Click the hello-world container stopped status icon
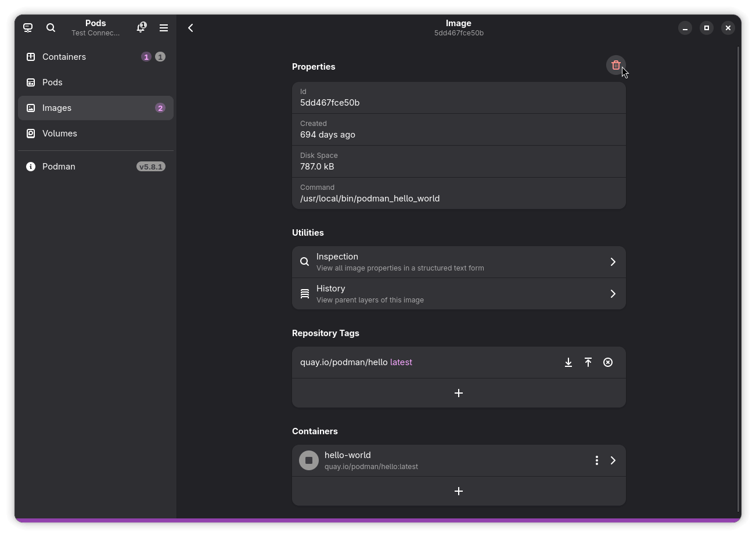Screen dimensions: 756x537 (309, 460)
